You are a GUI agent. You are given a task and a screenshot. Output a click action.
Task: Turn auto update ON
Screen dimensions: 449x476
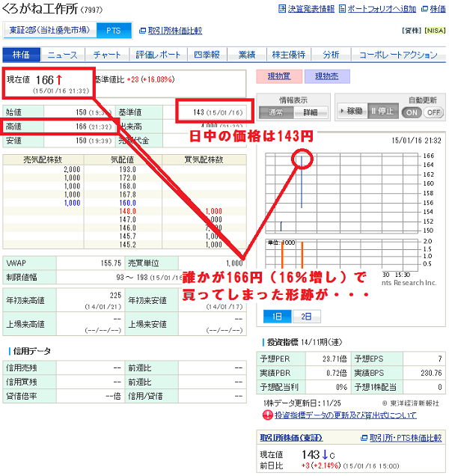412,112
